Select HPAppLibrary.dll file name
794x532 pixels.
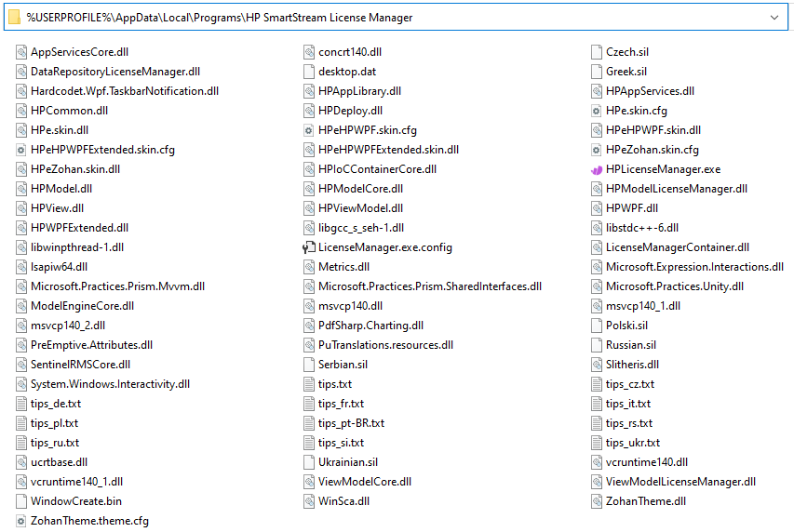pos(359,91)
